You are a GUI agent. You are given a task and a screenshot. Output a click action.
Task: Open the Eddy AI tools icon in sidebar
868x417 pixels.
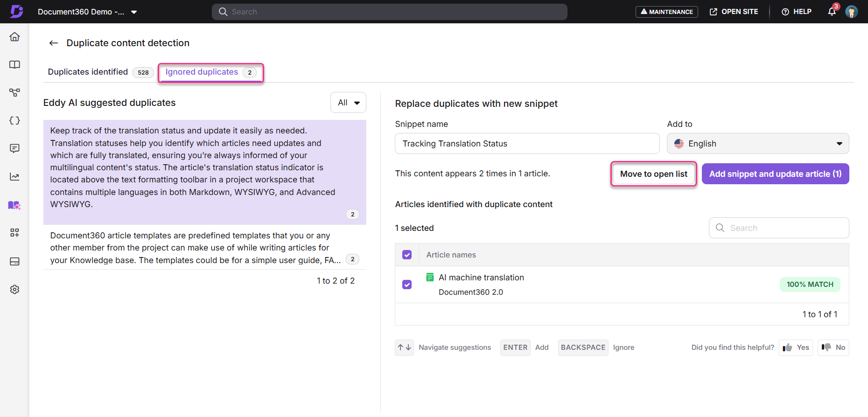click(14, 205)
